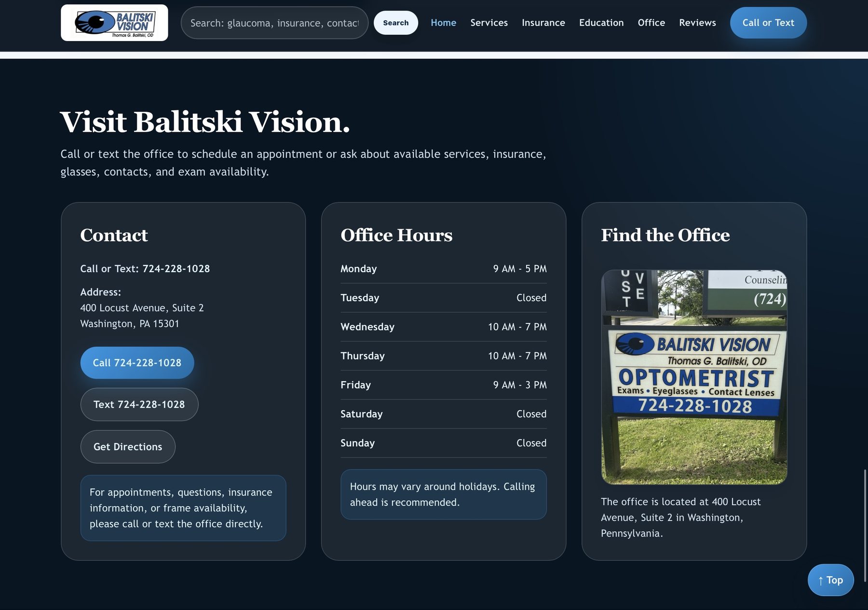Click the appointments and questions note box
The height and width of the screenshot is (610, 868).
[183, 508]
